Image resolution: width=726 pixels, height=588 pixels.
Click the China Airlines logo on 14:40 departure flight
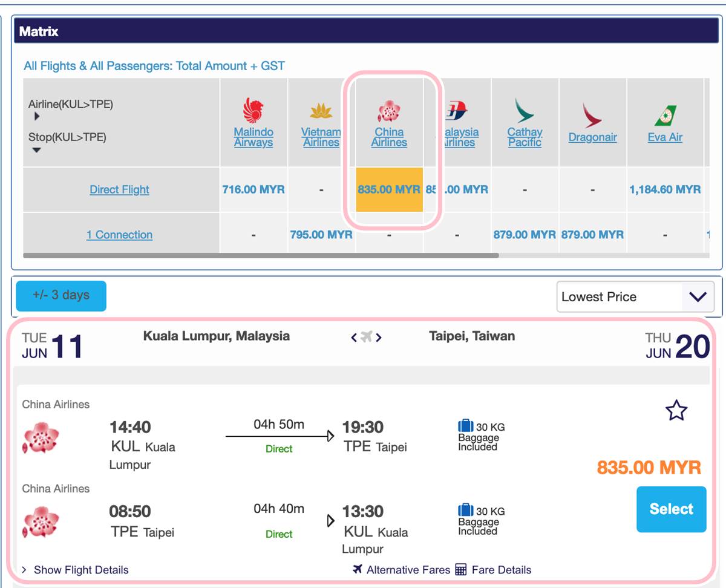pyautogui.click(x=41, y=438)
